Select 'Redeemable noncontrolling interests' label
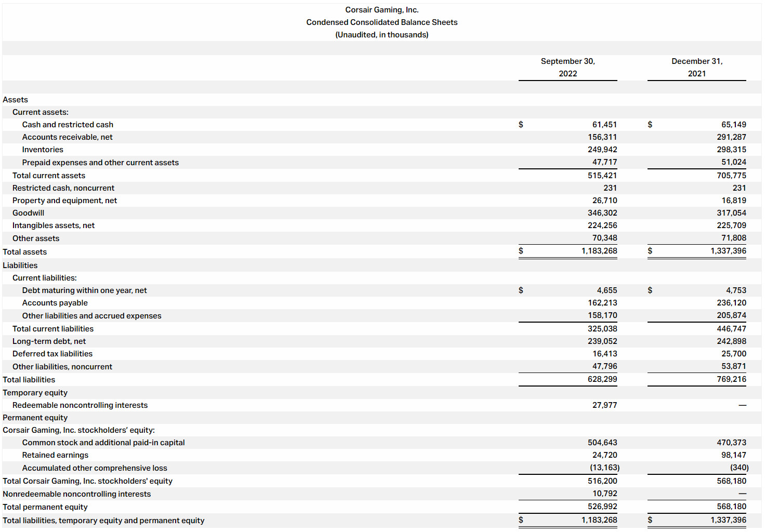The image size is (766, 532). click(80, 405)
